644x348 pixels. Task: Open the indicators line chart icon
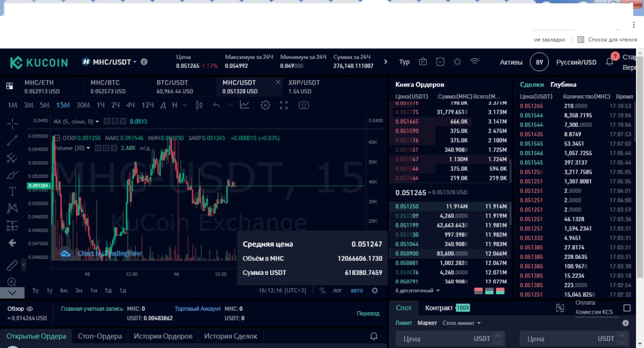[x=245, y=105]
